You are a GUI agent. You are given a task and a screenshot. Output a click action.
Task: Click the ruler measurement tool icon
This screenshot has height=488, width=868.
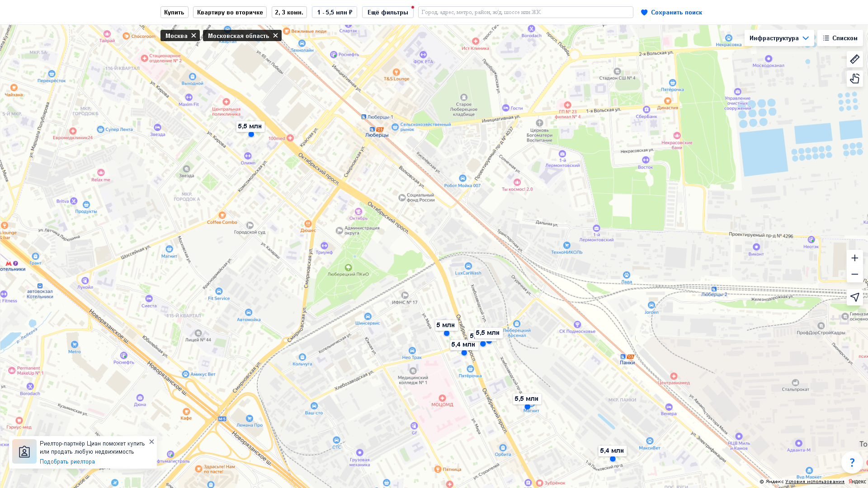(854, 59)
